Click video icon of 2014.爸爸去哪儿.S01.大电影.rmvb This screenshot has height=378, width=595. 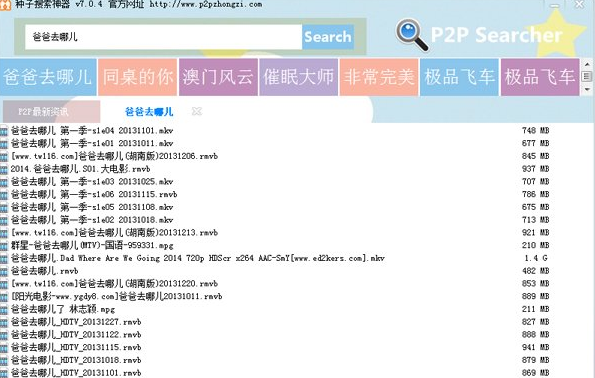coord(4,169)
